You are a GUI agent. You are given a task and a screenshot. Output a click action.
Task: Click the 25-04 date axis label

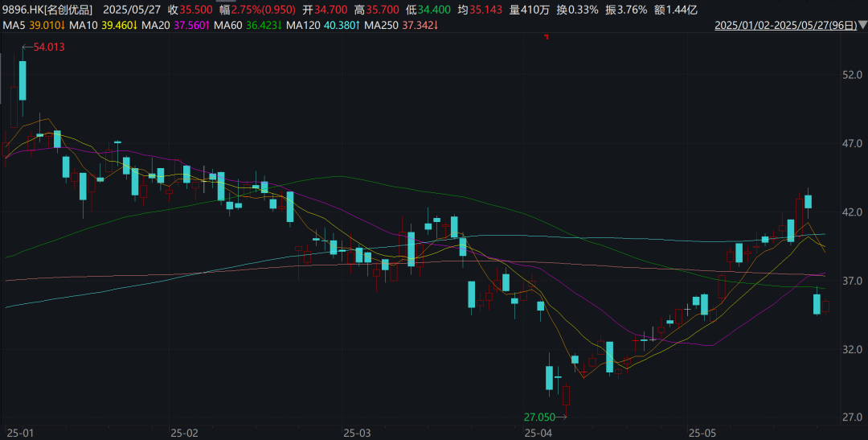pos(538,432)
